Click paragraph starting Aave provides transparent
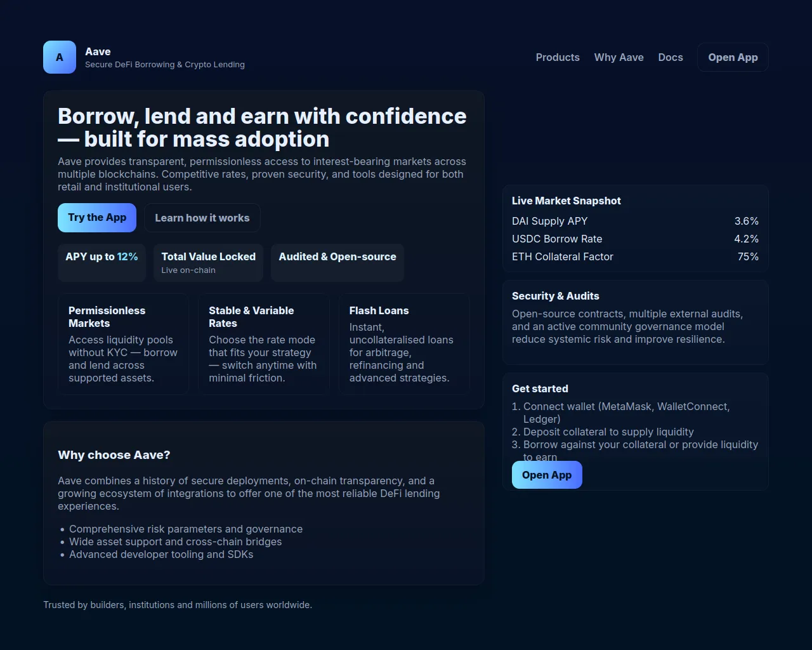Viewport: 812px width, 650px height. 262,174
